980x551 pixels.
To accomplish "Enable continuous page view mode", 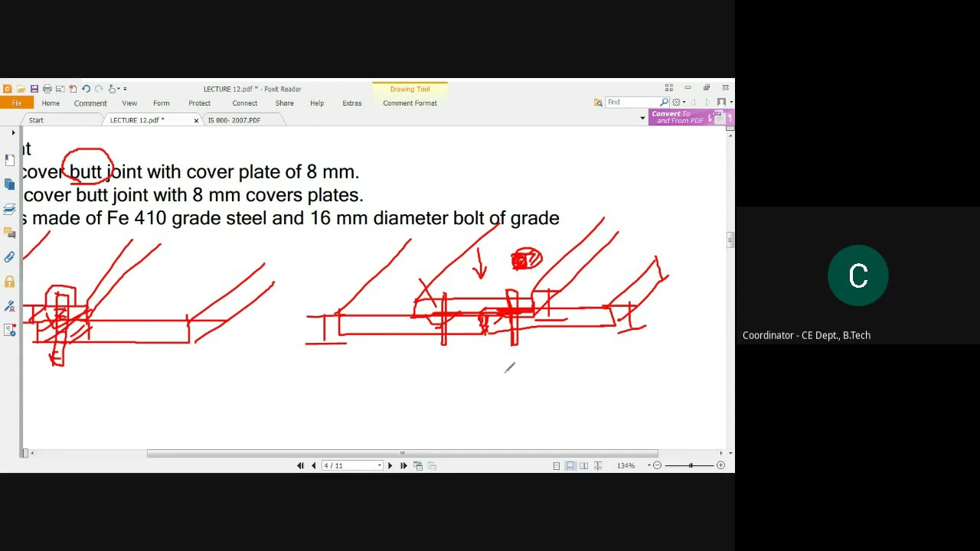I will [570, 465].
